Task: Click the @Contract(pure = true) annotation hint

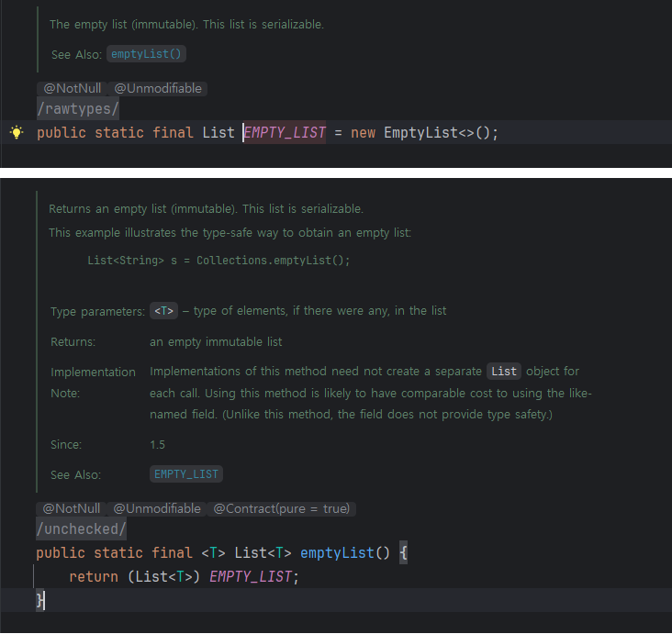Action: [283, 508]
